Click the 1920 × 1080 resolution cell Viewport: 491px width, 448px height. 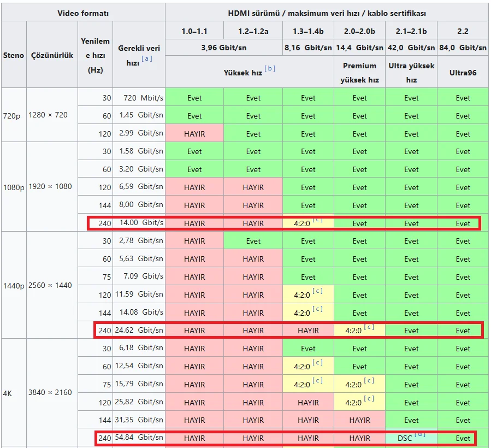(x=51, y=186)
